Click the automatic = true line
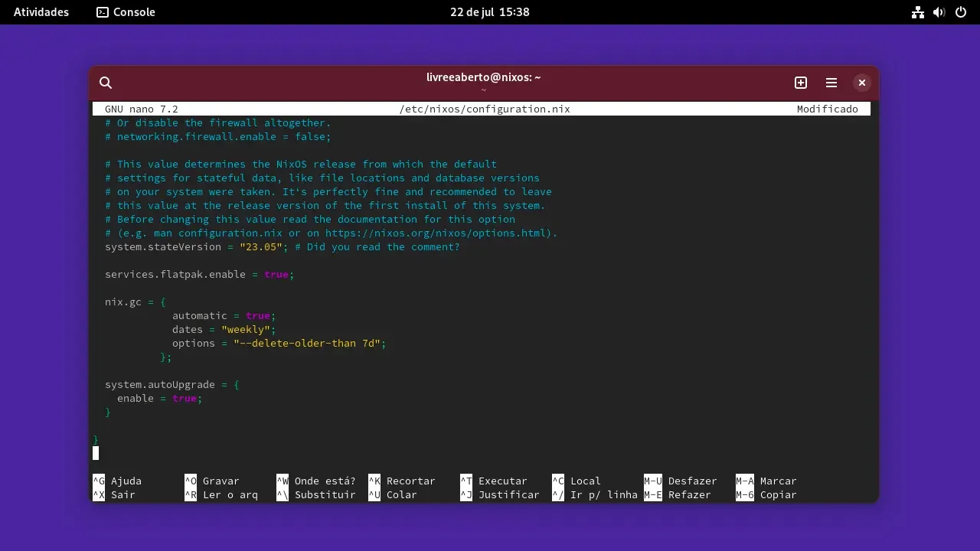 tap(224, 316)
